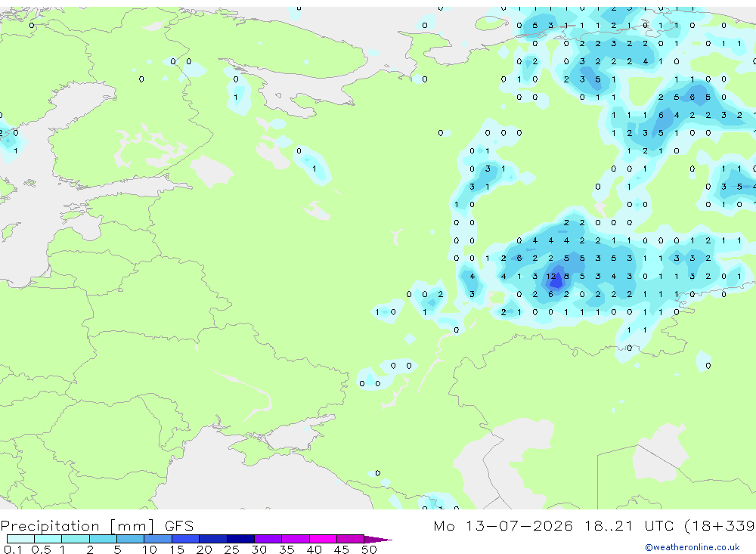Click the '0.5' legend scale label
The width and height of the screenshot is (756, 554).
tap(41, 549)
